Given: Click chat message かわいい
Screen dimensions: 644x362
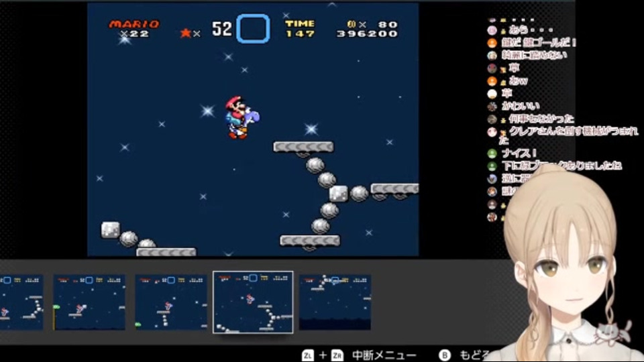Looking at the screenshot, I should pos(521,107).
